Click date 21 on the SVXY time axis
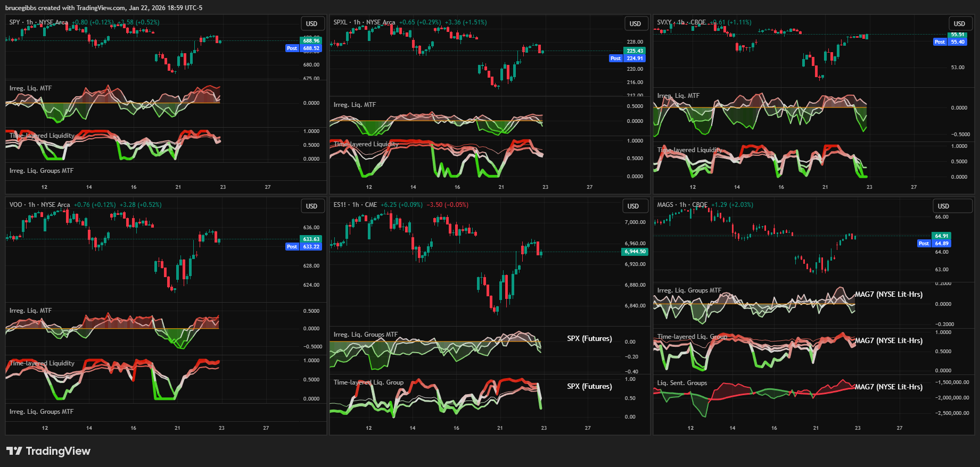Screen dimensions: 980x467 click(825, 187)
